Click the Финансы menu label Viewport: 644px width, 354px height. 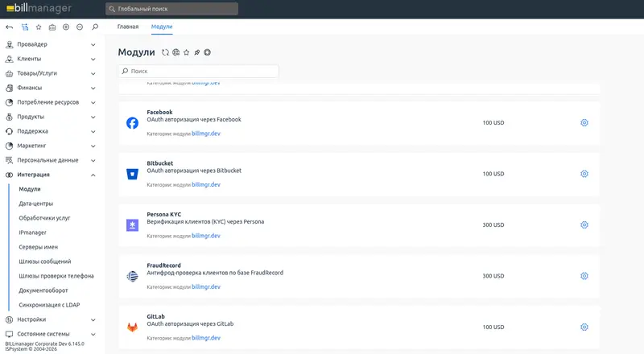[30, 88]
